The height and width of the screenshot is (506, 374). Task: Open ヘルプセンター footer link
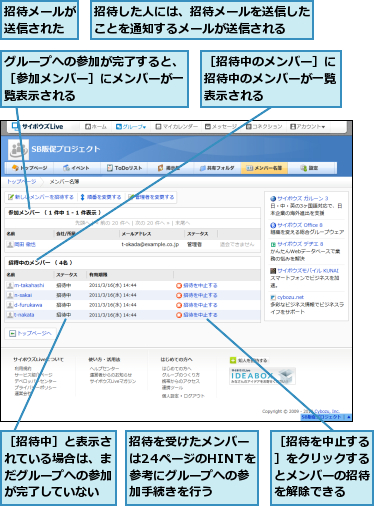point(104,369)
